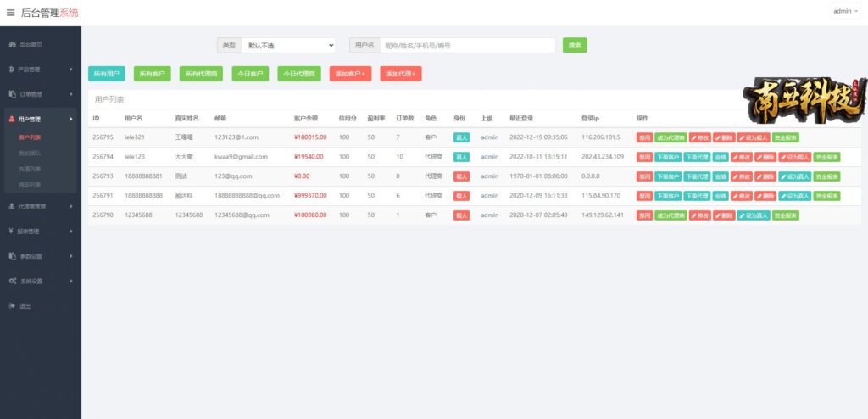868x419 pixels.
Task: Click the 退出 logout icon
Action: coord(12,306)
